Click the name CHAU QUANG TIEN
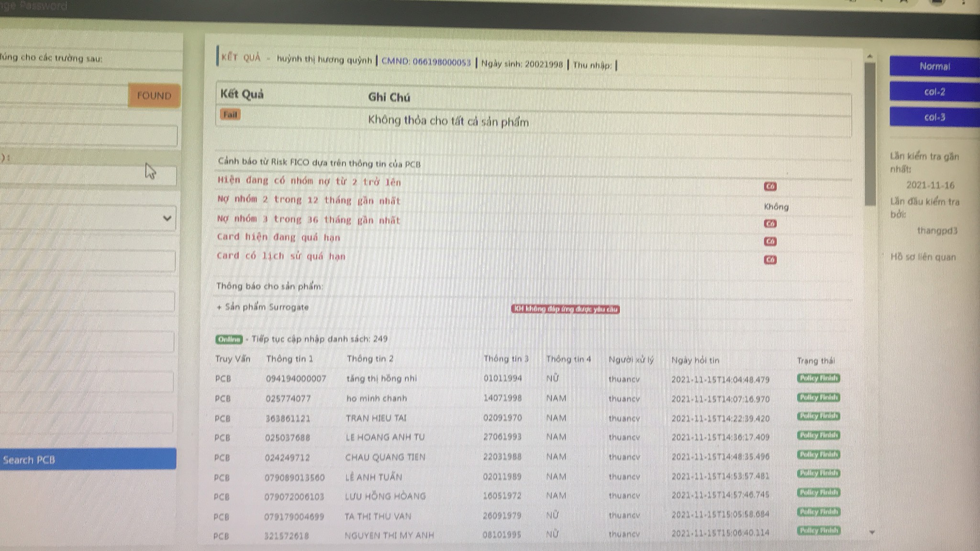 tap(385, 457)
